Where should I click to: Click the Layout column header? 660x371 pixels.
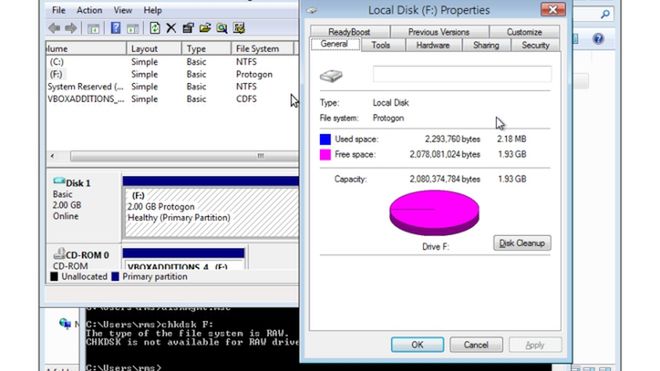154,49
